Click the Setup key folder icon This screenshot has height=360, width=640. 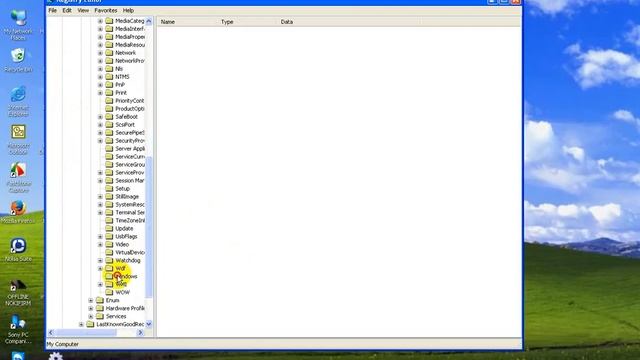coord(109,189)
